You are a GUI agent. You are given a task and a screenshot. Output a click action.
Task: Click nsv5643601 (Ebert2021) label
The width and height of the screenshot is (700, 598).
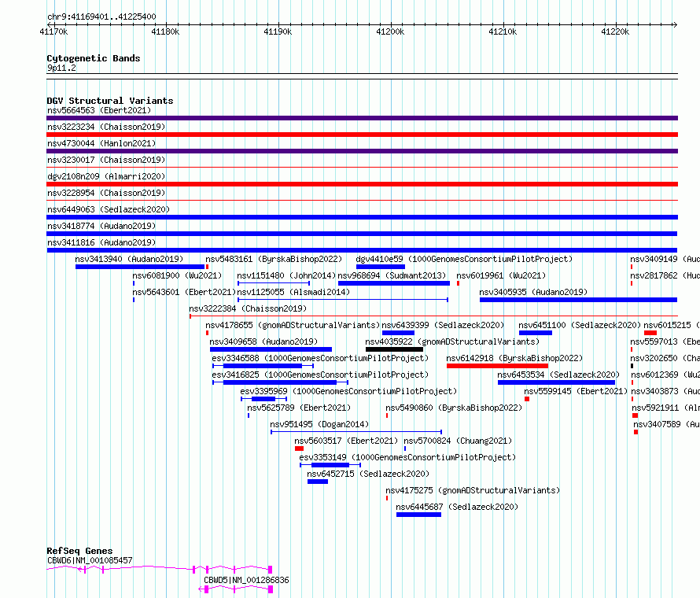coord(184,292)
